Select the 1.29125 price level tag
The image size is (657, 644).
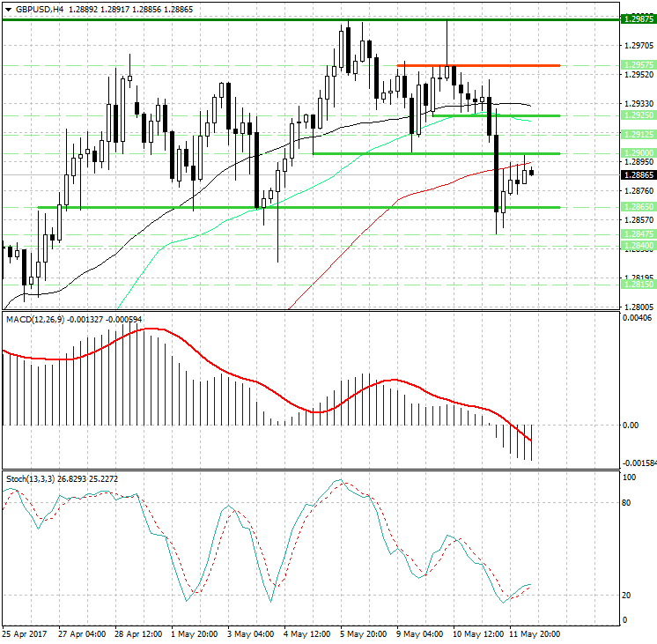[x=637, y=135]
